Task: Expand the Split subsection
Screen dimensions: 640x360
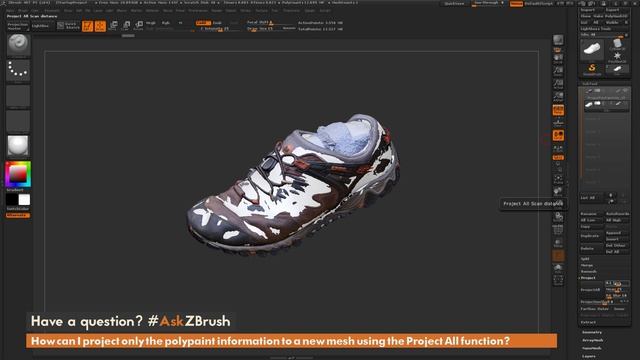Action: pyautogui.click(x=585, y=259)
